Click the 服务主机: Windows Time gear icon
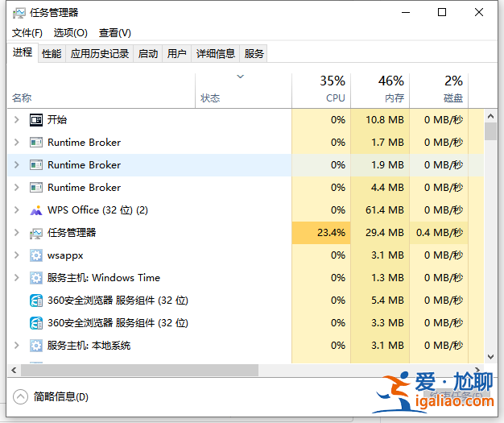 (36, 278)
